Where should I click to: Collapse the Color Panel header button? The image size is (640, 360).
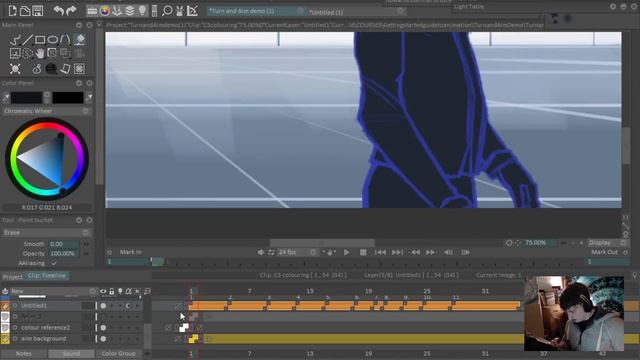[79, 83]
